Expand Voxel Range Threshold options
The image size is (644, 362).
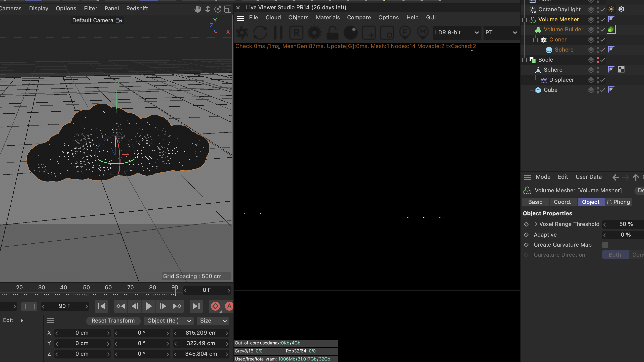[536, 224]
